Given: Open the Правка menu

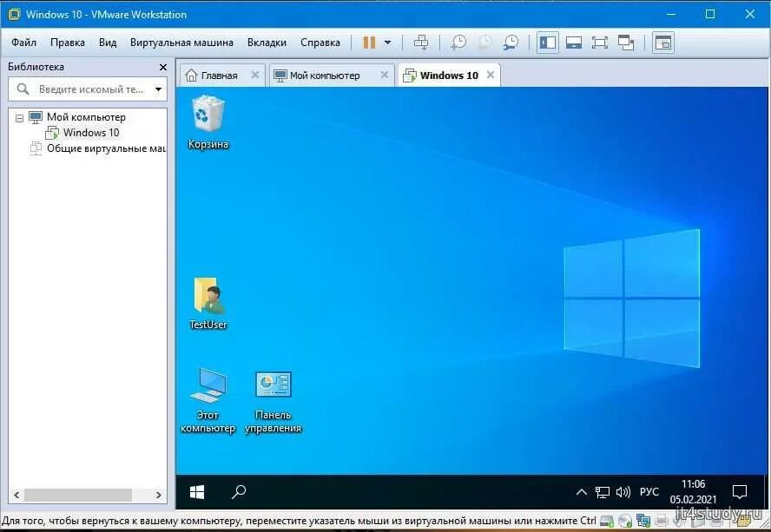Looking at the screenshot, I should pyautogui.click(x=68, y=43).
